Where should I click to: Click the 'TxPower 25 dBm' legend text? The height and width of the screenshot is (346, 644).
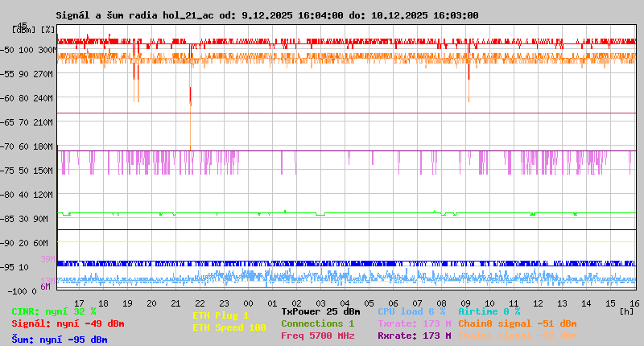320,311
